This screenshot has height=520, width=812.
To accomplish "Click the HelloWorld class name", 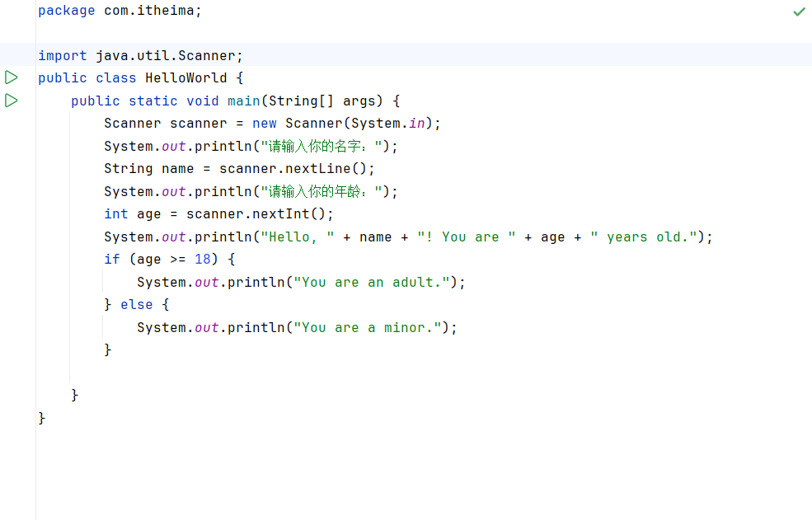I will pyautogui.click(x=186, y=78).
